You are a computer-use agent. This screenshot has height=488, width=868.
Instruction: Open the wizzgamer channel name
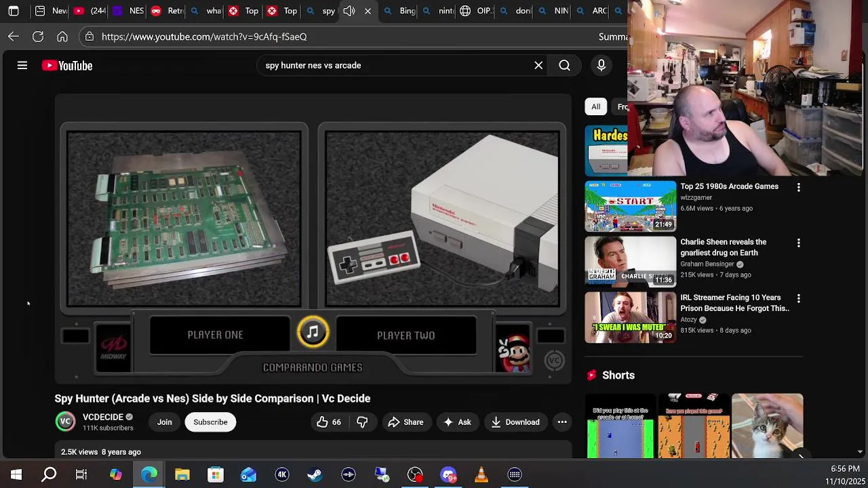[696, 197]
